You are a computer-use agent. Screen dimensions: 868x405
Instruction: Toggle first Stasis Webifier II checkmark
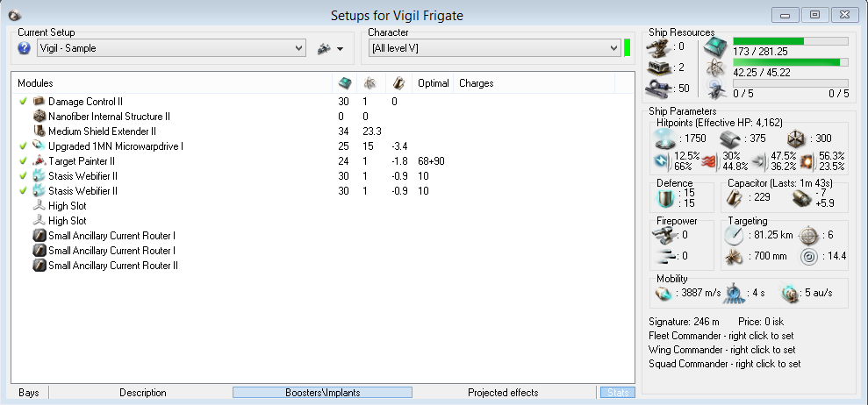coord(23,176)
